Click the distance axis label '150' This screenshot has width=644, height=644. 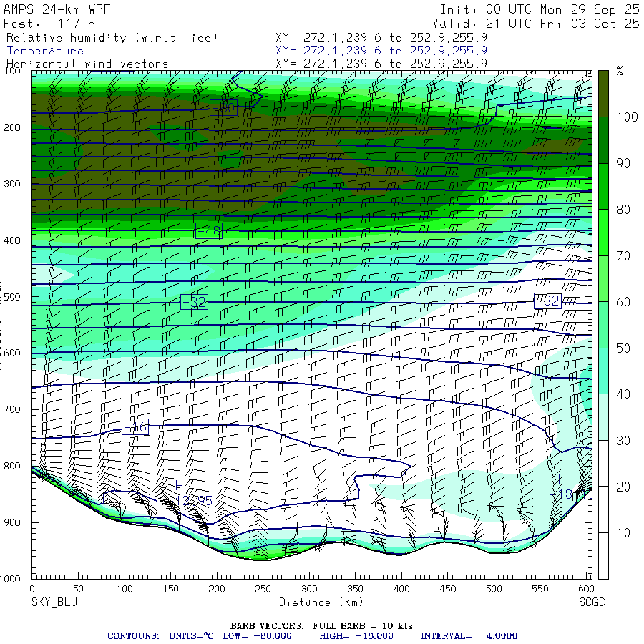click(x=170, y=589)
